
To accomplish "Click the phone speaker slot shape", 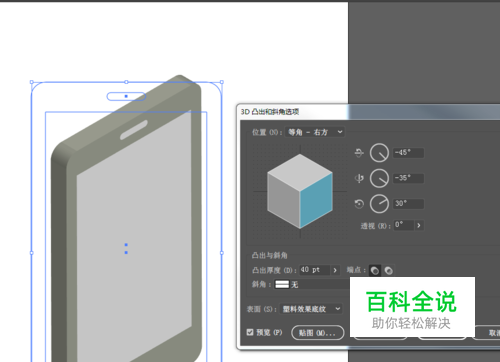I will point(134,130).
